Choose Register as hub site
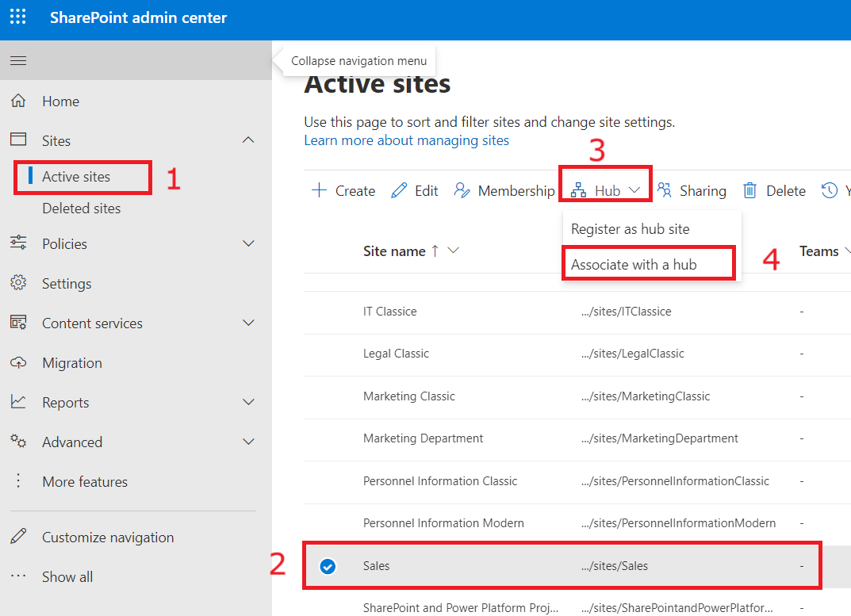The width and height of the screenshot is (851, 616). pos(631,229)
